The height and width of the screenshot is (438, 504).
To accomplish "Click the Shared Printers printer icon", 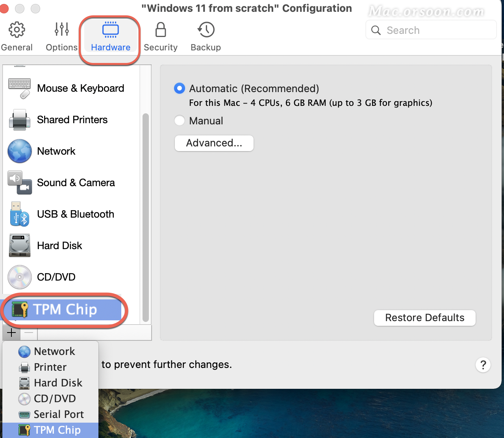I will pyautogui.click(x=20, y=120).
